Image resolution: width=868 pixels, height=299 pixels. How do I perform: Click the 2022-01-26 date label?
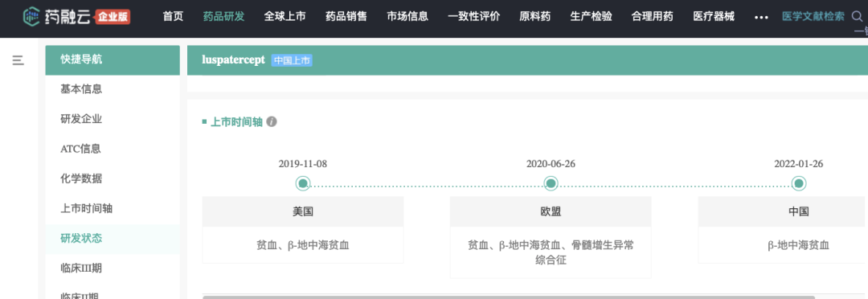click(x=798, y=164)
